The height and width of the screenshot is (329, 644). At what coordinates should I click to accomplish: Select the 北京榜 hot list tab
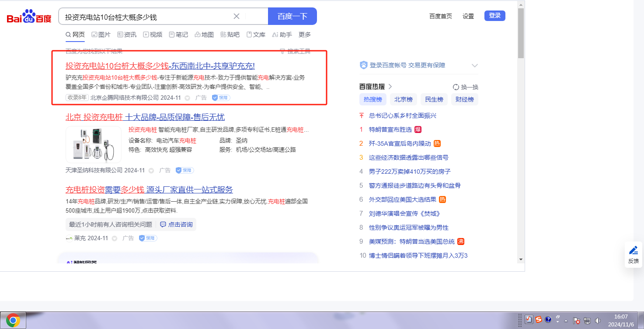pyautogui.click(x=403, y=99)
